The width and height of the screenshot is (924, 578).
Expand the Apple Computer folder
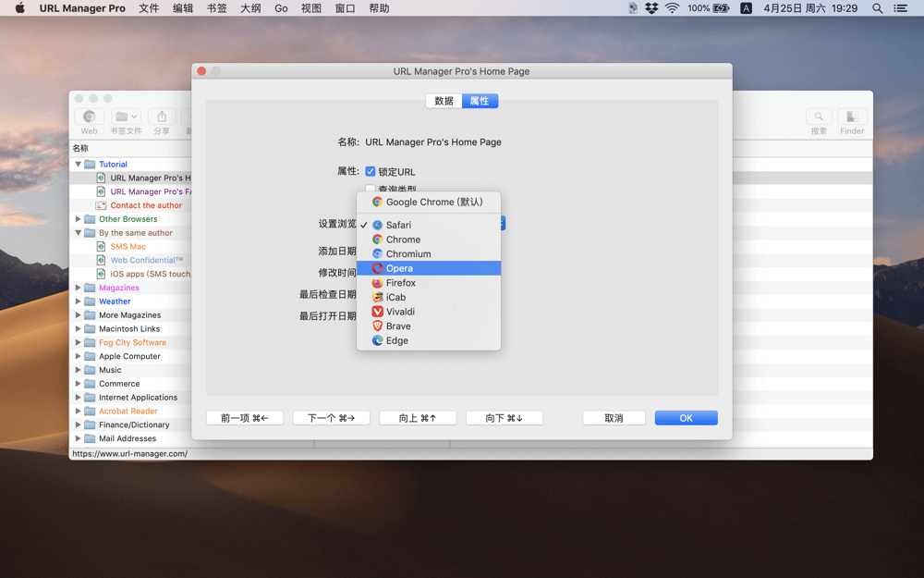[78, 356]
